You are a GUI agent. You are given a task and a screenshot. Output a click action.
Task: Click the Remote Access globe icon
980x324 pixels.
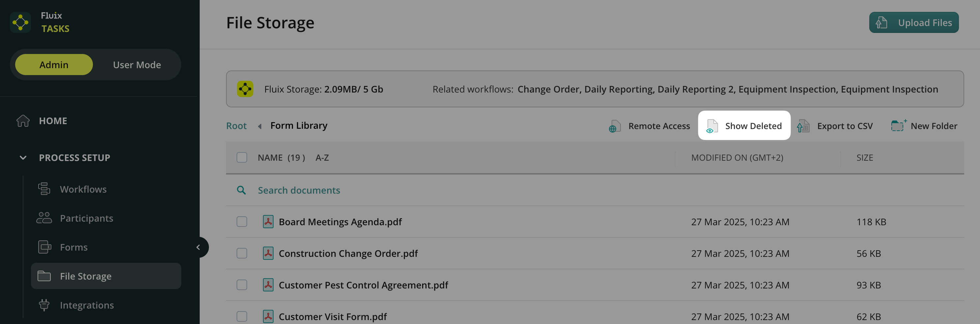click(615, 126)
